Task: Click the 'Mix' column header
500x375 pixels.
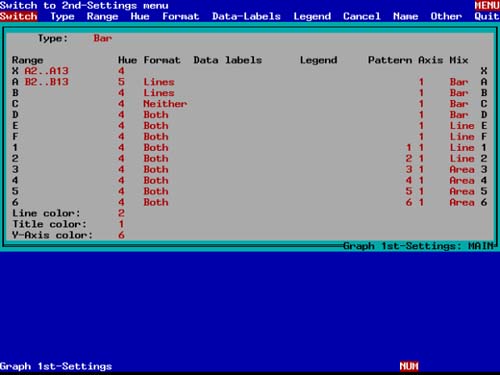Action: point(459,60)
